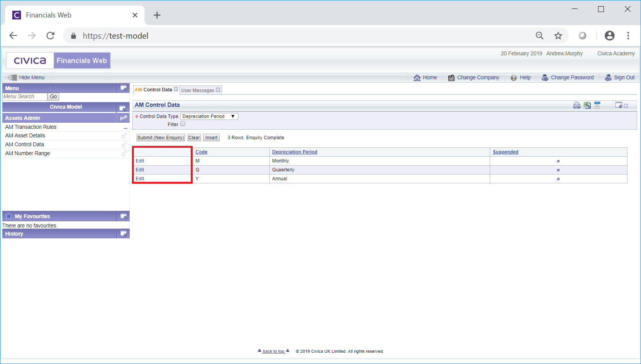
Task: Pop out the AM Control Data window
Action: pos(619,105)
